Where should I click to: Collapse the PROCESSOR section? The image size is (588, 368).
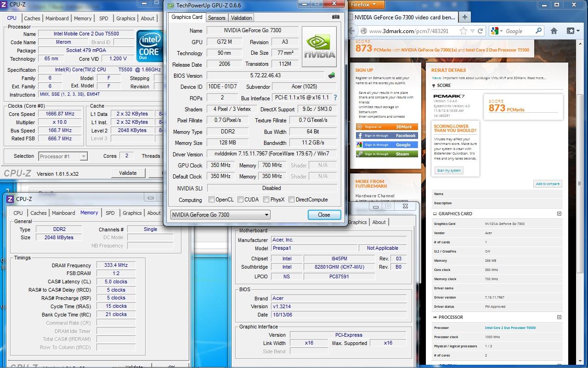point(559,317)
